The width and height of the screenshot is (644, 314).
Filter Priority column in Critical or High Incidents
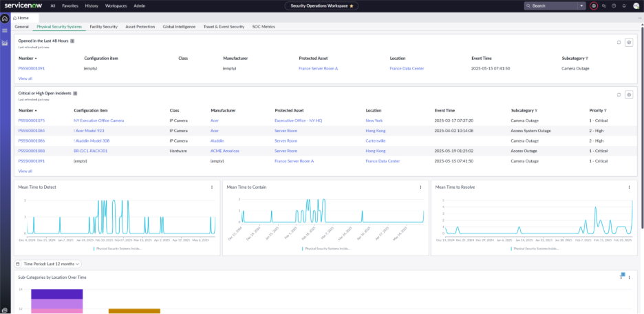click(605, 111)
